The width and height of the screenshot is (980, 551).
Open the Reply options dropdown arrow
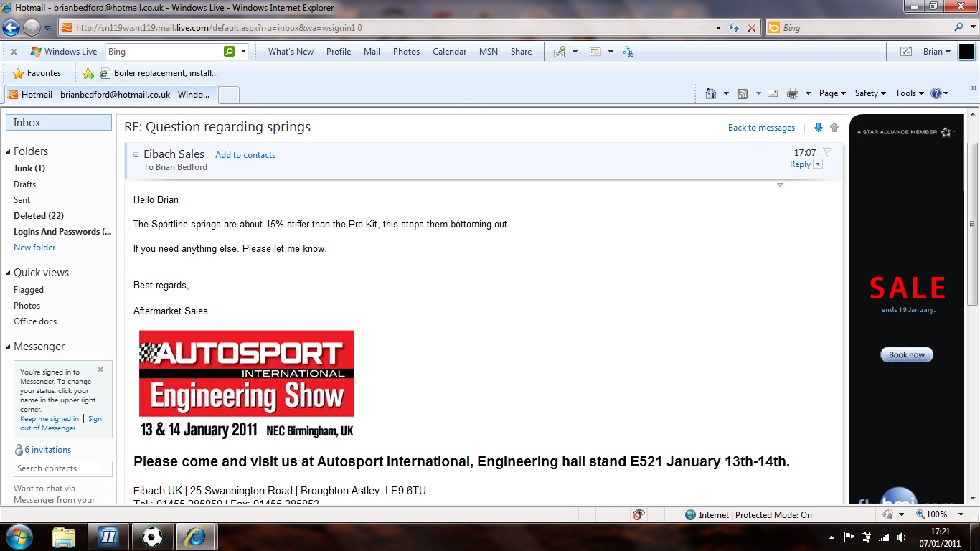(x=818, y=164)
